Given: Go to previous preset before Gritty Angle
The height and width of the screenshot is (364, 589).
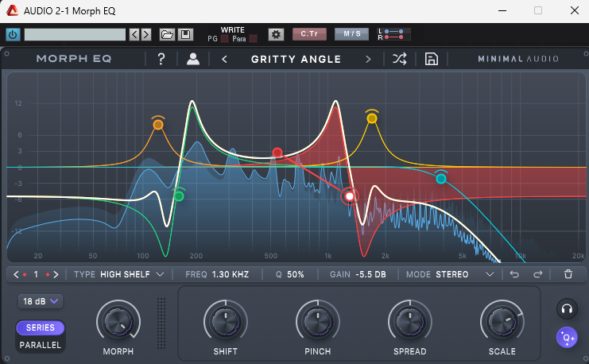Looking at the screenshot, I should coord(224,59).
